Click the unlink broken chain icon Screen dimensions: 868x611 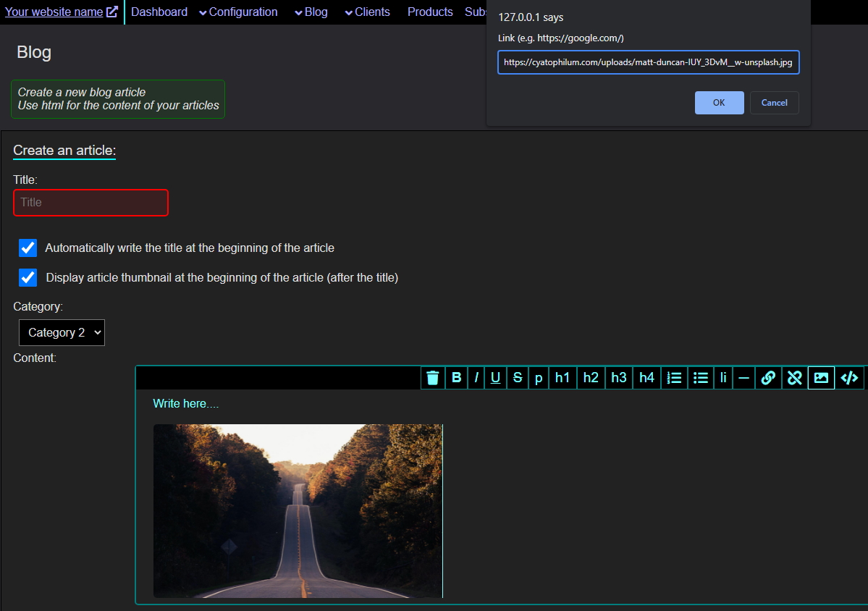click(x=794, y=378)
